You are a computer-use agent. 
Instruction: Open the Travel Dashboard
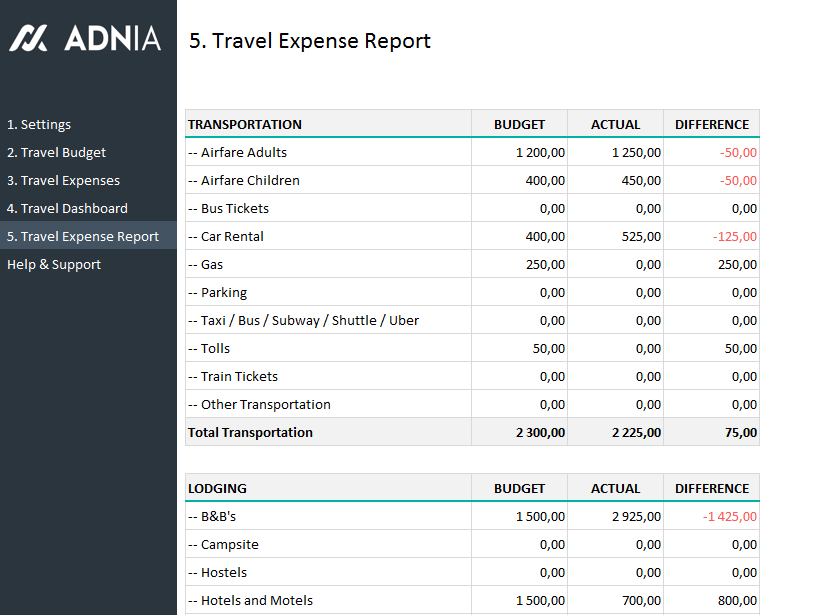(x=67, y=209)
